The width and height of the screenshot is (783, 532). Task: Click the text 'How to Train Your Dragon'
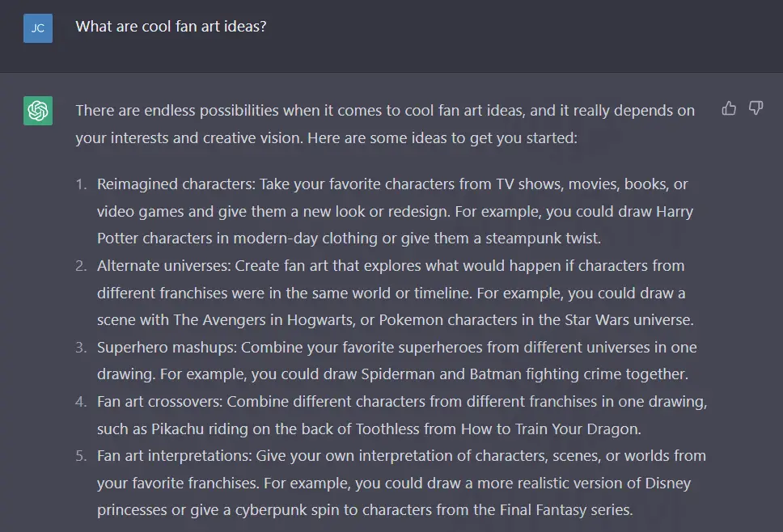[550, 429]
